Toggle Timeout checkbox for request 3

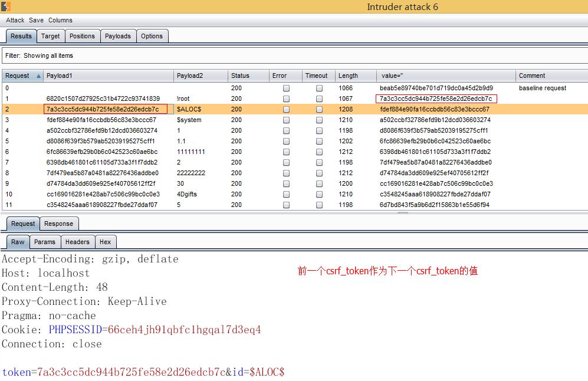click(x=319, y=120)
